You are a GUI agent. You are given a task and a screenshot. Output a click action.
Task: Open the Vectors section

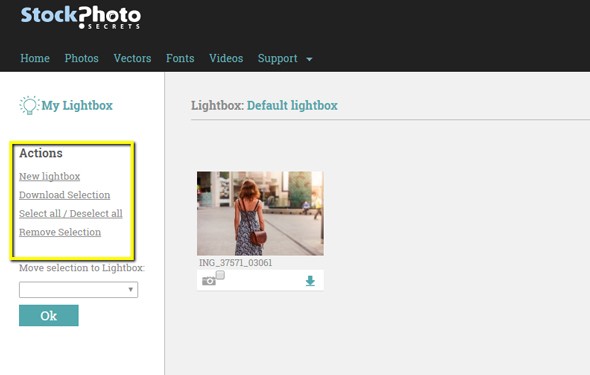pos(132,58)
